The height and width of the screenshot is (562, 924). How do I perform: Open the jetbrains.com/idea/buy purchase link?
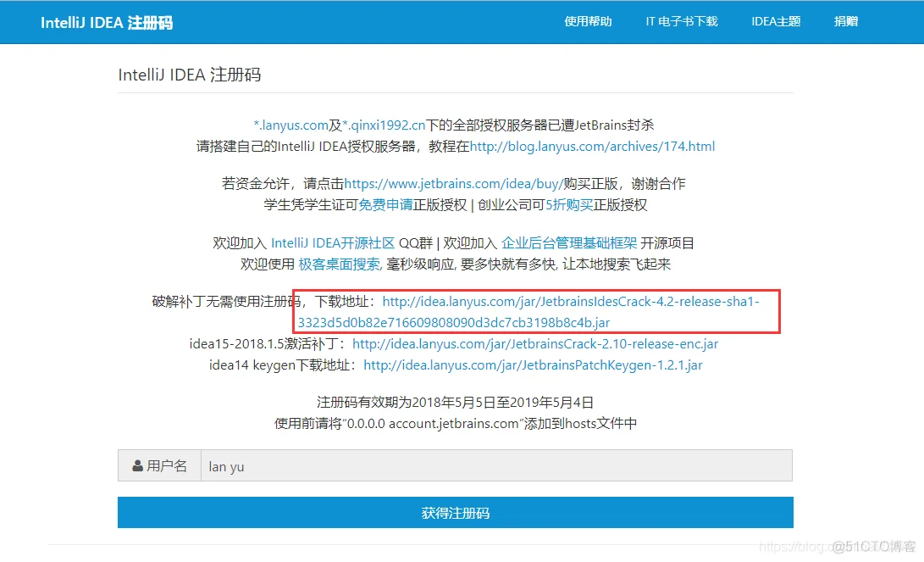[453, 184]
